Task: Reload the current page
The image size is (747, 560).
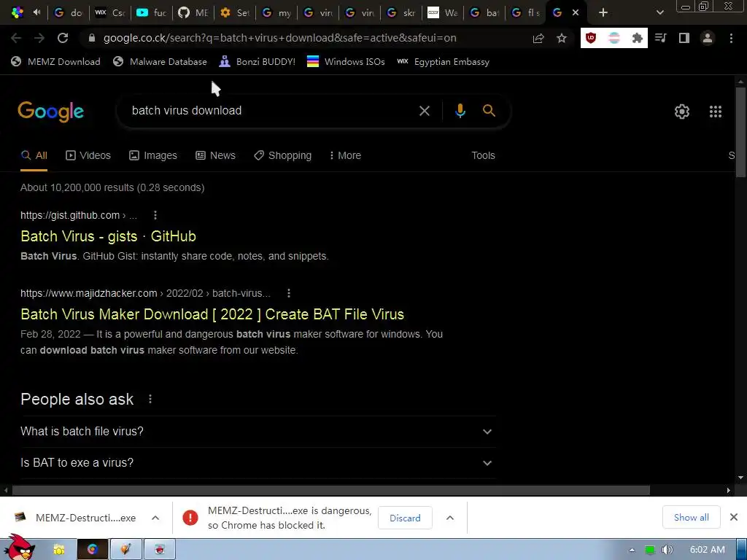Action: pos(63,38)
